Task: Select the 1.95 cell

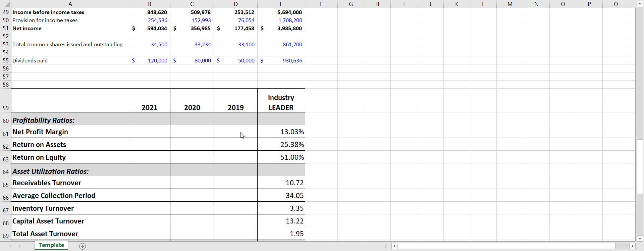Action: click(281, 234)
